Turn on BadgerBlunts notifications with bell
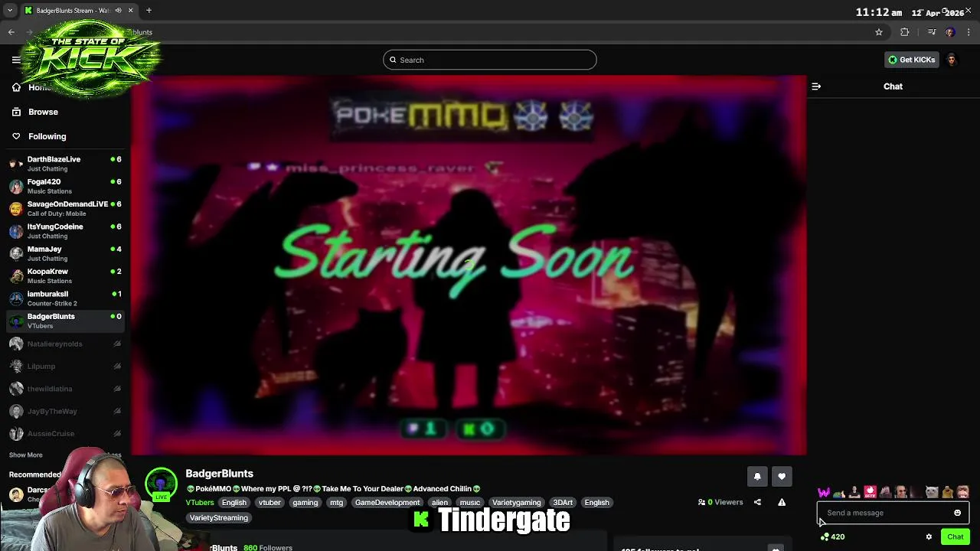980x551 pixels. coord(757,476)
